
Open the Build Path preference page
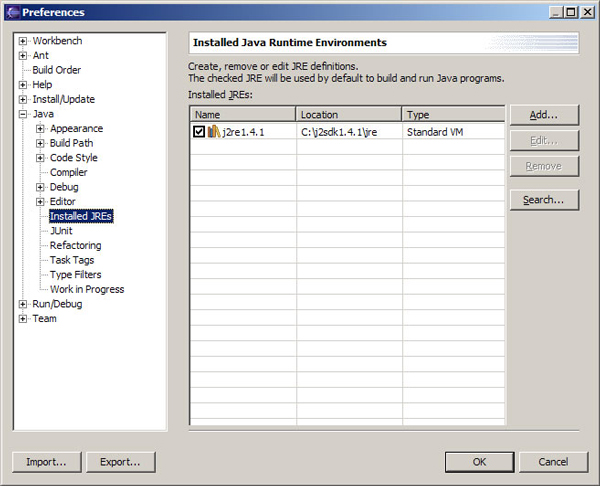click(72, 143)
